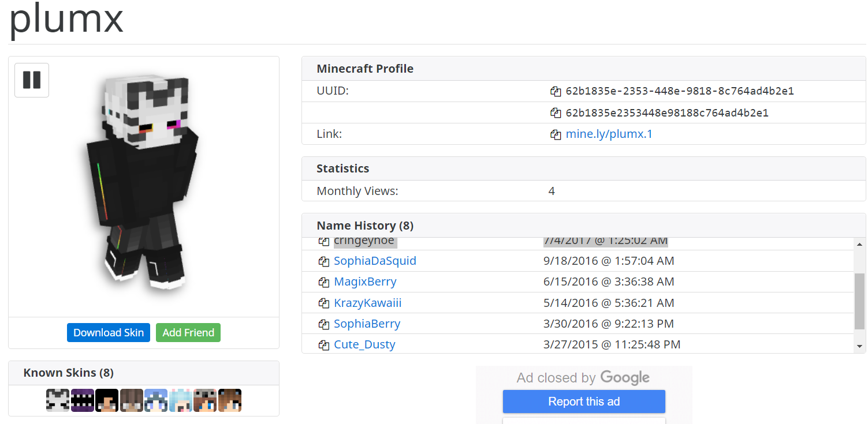Click the Name History scroll up arrow
This screenshot has width=868, height=424.
point(860,245)
